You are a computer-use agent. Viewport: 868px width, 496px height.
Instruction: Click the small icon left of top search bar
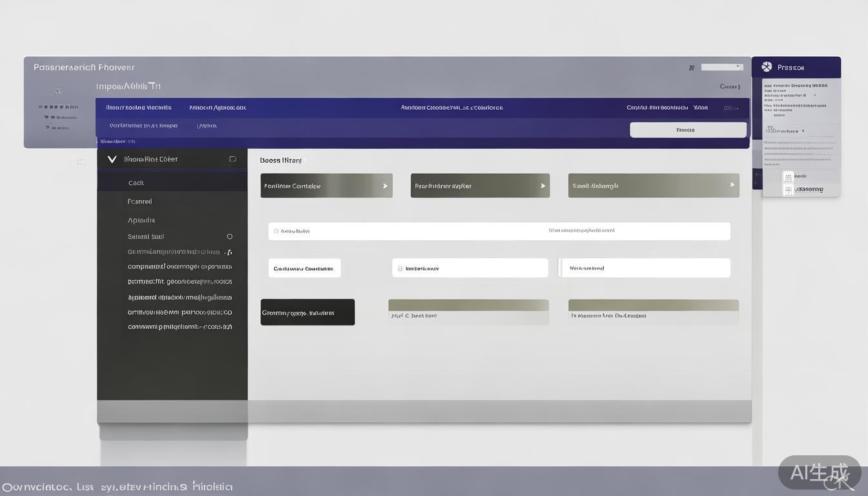pos(692,67)
